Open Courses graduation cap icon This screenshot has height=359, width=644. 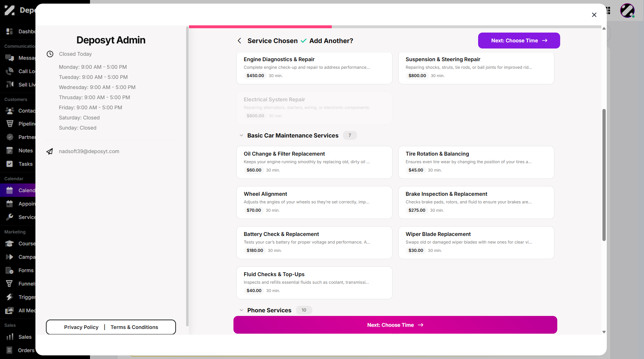pyautogui.click(x=10, y=244)
